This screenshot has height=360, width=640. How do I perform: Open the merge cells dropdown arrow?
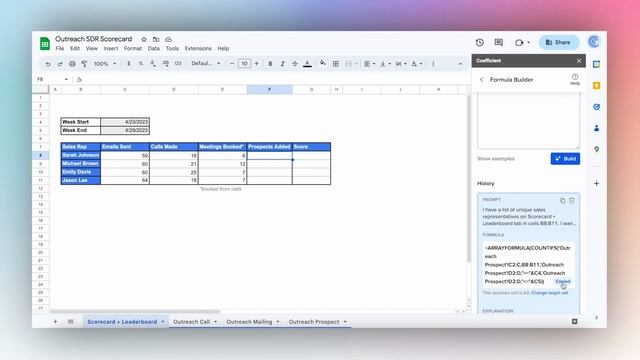click(x=356, y=64)
